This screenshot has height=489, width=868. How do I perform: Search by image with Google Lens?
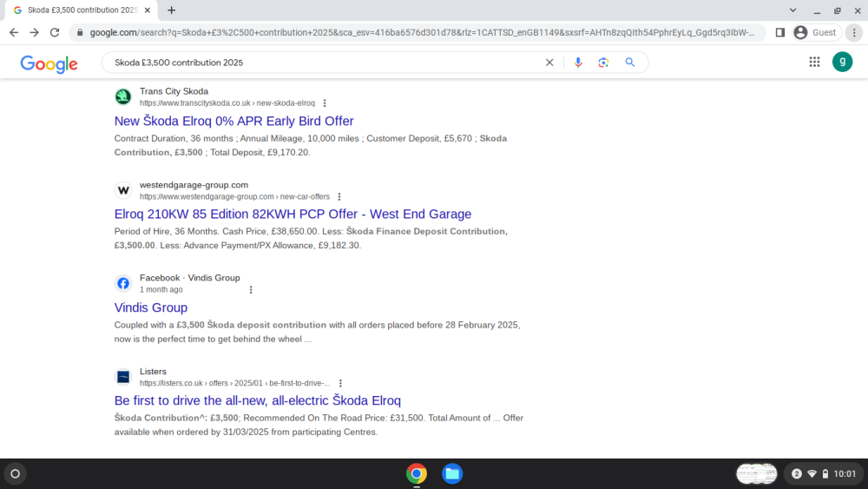tap(603, 63)
